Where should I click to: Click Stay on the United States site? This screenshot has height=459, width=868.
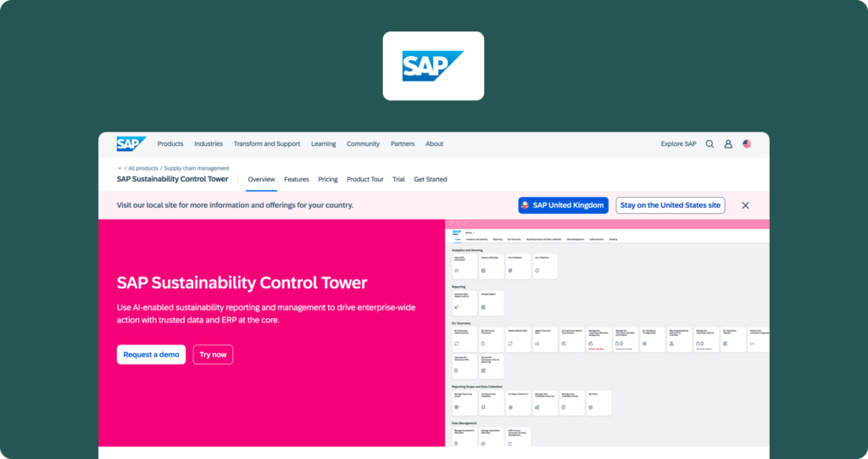tap(670, 205)
